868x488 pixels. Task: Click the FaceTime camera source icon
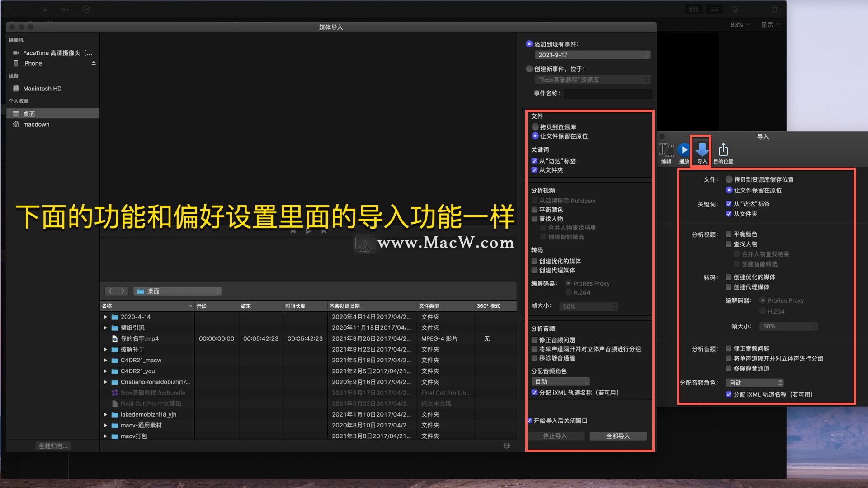pyautogui.click(x=16, y=53)
